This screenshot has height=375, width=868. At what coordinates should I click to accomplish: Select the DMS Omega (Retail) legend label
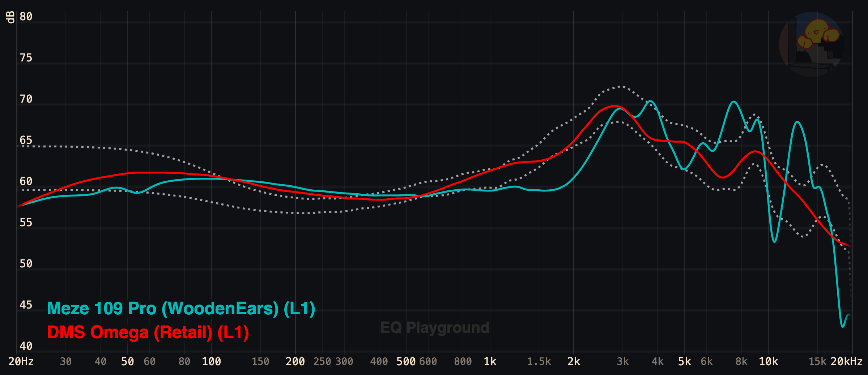(x=148, y=332)
